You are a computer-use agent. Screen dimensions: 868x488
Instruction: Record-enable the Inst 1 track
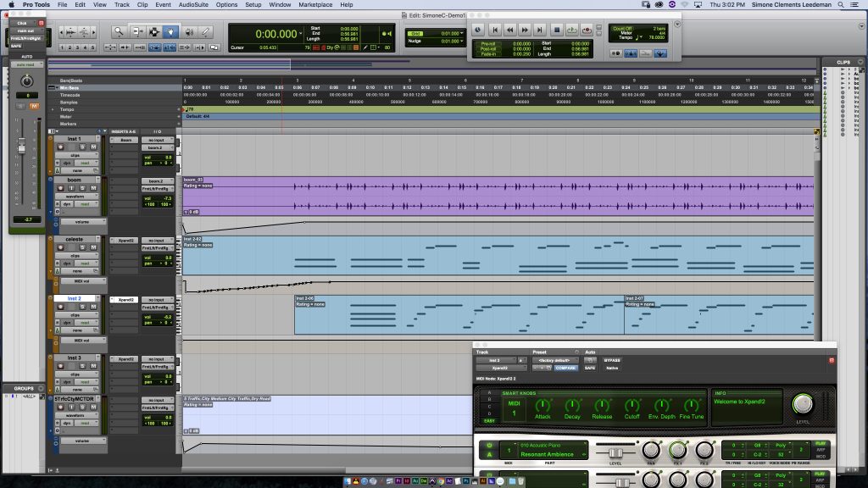(60, 147)
